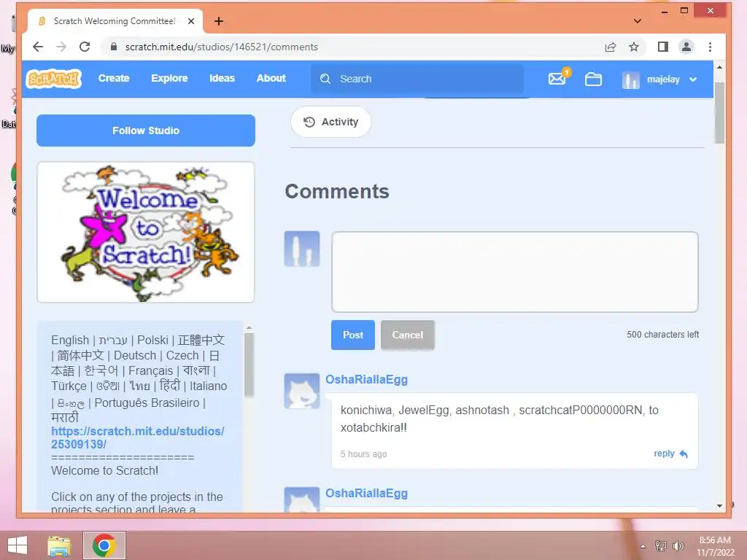
Task: Click the '500 characters left' text
Action: [662, 335]
